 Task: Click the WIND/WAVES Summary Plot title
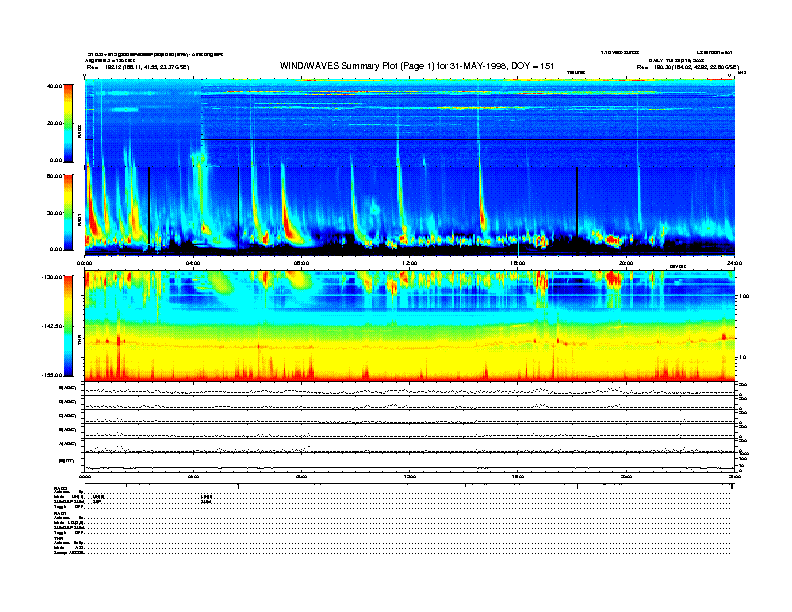pyautogui.click(x=417, y=66)
